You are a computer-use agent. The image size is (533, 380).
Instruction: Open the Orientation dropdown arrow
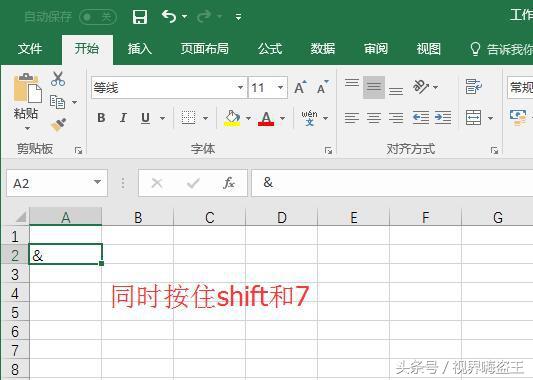point(436,87)
